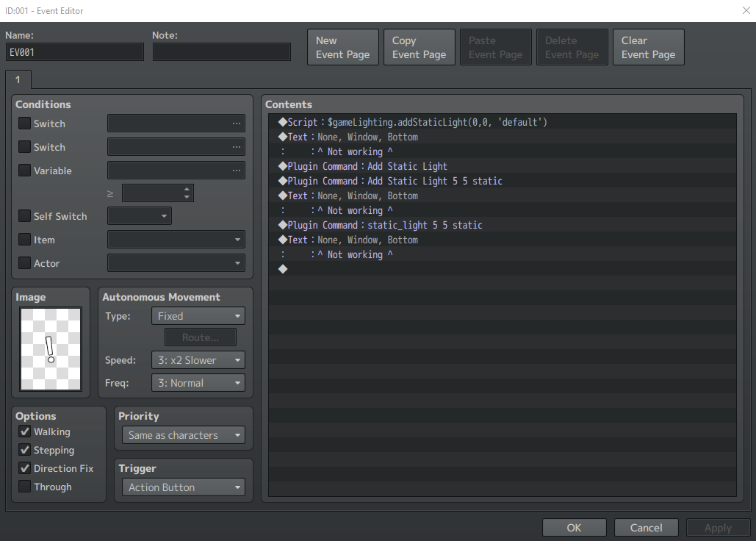Select the empty last command line diamond
This screenshot has width=756, height=541.
click(503, 269)
